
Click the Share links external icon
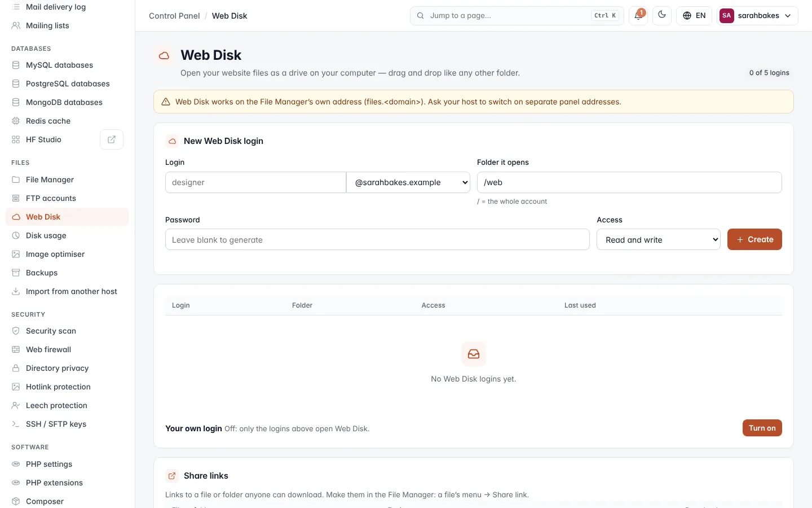click(x=172, y=476)
